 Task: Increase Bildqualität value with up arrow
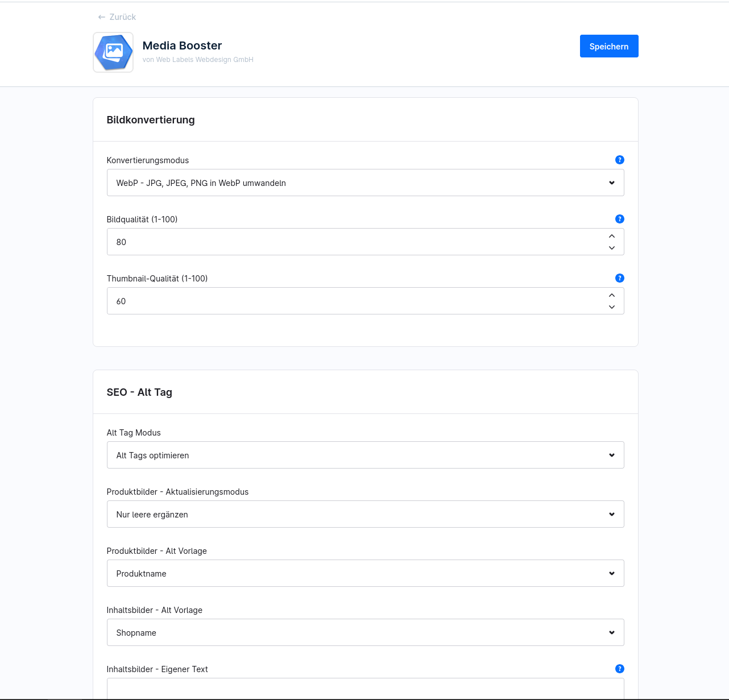click(x=612, y=236)
